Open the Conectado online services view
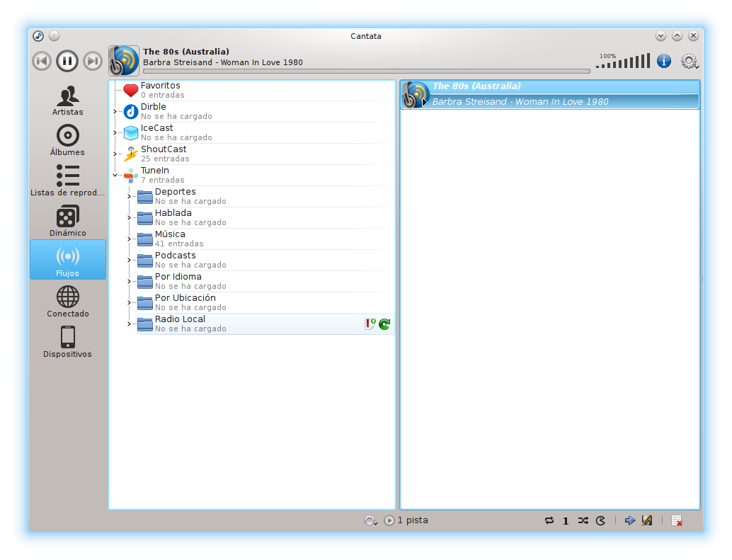 click(68, 302)
